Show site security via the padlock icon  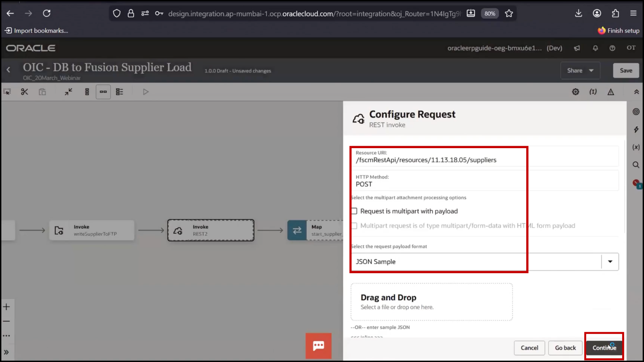click(131, 13)
